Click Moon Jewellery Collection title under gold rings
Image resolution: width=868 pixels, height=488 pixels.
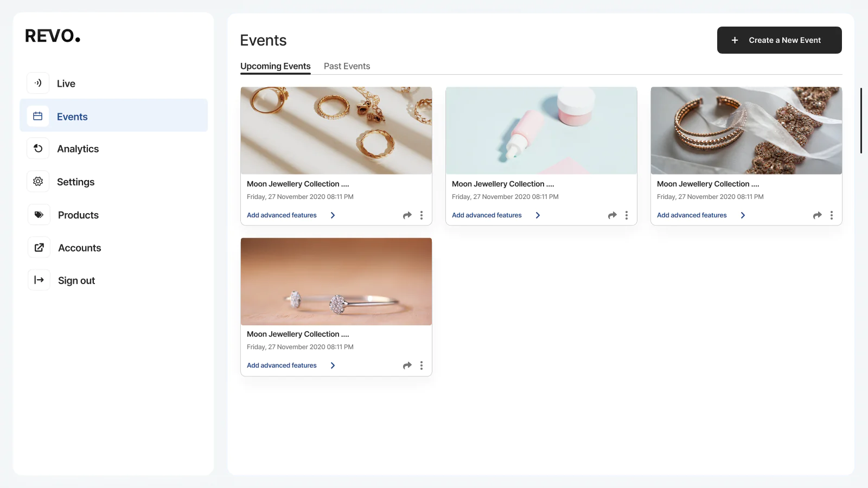pos(298,184)
